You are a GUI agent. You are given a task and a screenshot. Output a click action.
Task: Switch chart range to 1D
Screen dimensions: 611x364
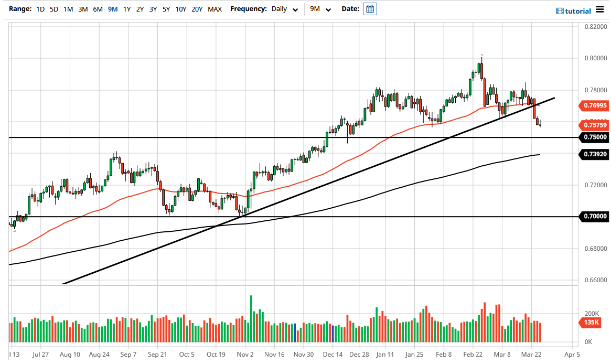pos(40,9)
